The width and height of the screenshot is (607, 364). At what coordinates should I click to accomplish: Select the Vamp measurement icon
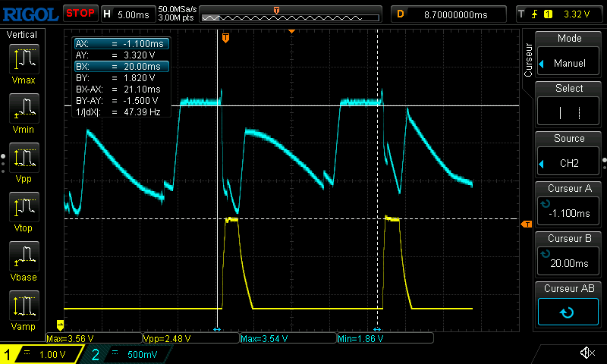(24, 306)
